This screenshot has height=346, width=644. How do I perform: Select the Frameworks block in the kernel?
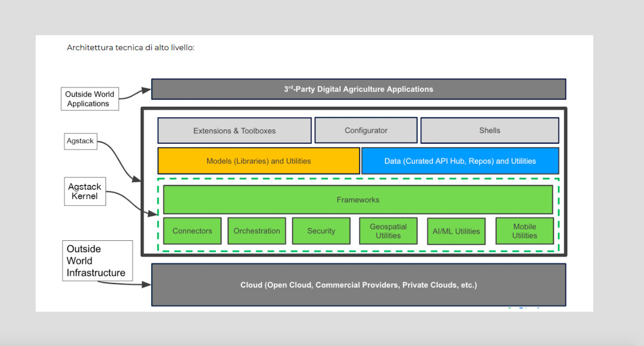(357, 200)
